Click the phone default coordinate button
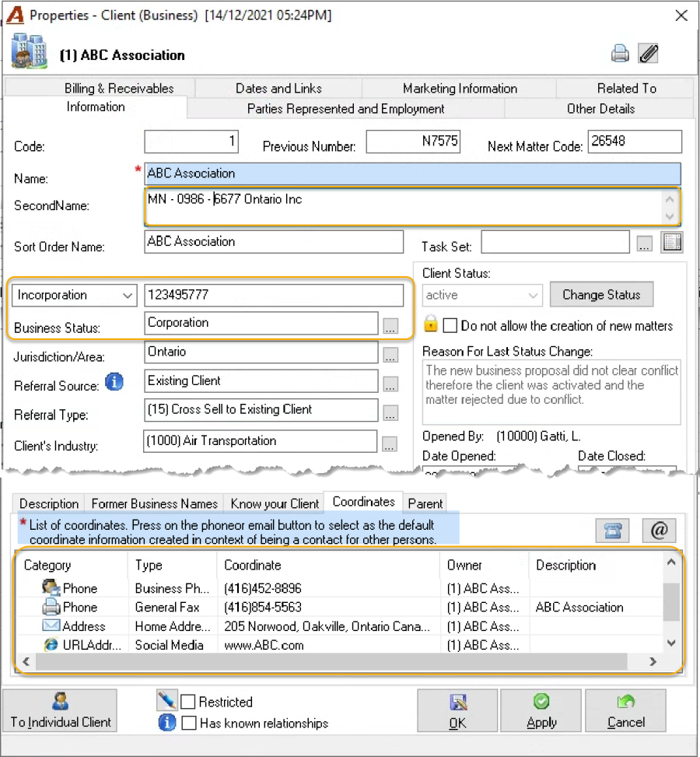The width and height of the screenshot is (700, 757). point(612,531)
